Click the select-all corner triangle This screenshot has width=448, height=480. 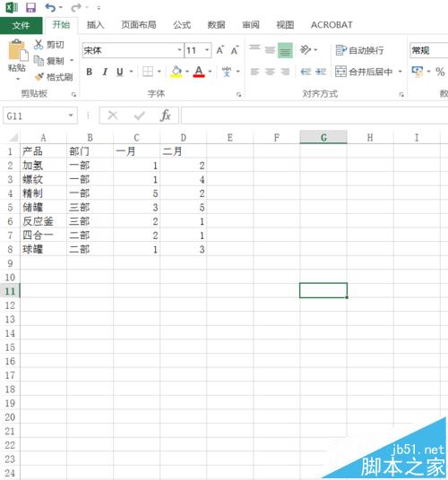coord(13,138)
